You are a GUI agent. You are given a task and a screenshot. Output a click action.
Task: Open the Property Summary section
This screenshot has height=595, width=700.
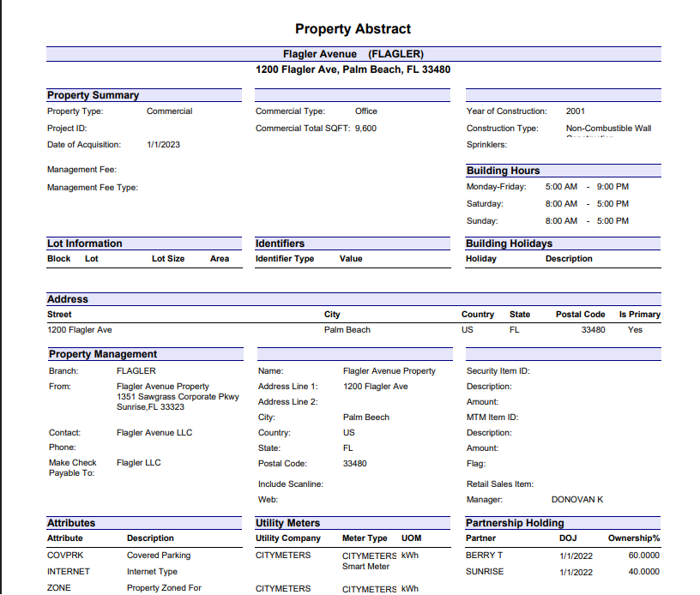tap(94, 94)
